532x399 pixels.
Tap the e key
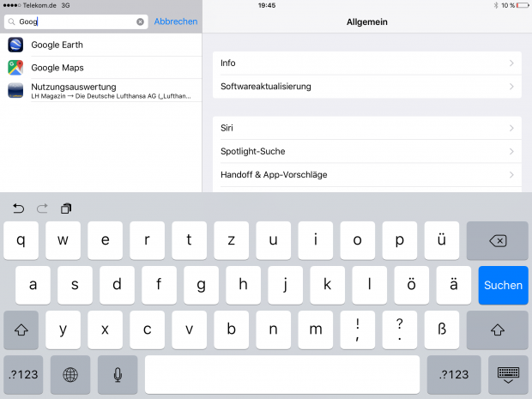[x=106, y=240]
